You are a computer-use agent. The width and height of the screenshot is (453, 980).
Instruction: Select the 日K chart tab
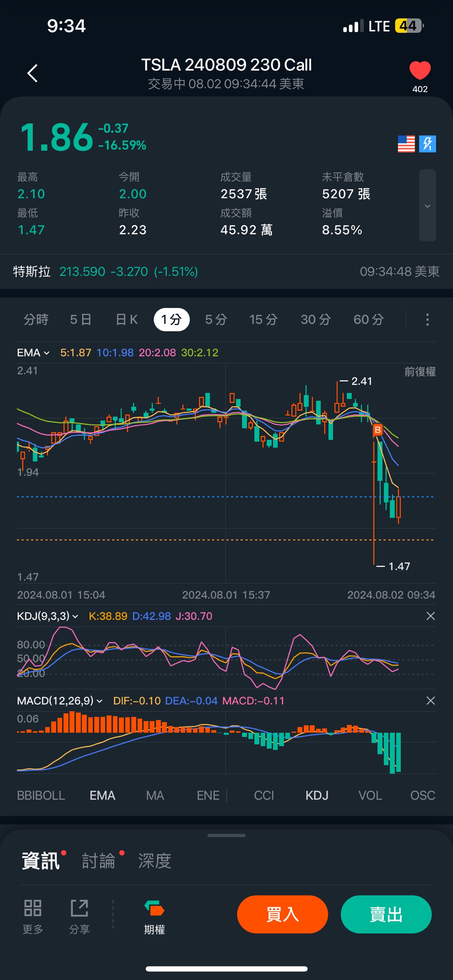[x=126, y=320]
